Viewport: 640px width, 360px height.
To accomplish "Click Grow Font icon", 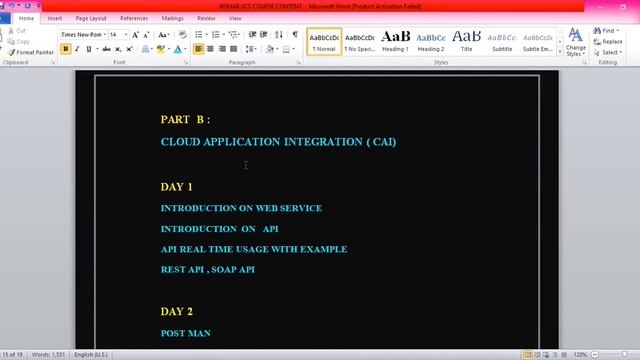I will click(135, 35).
